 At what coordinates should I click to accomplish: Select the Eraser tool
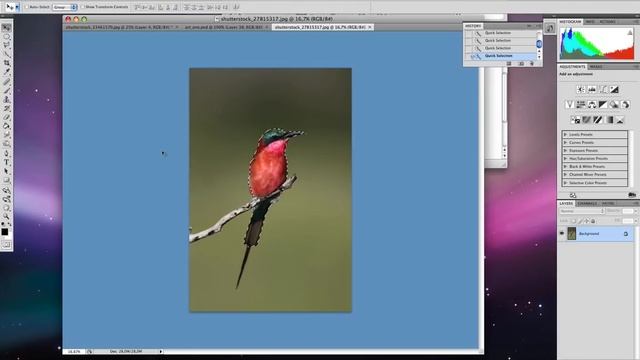(7, 117)
